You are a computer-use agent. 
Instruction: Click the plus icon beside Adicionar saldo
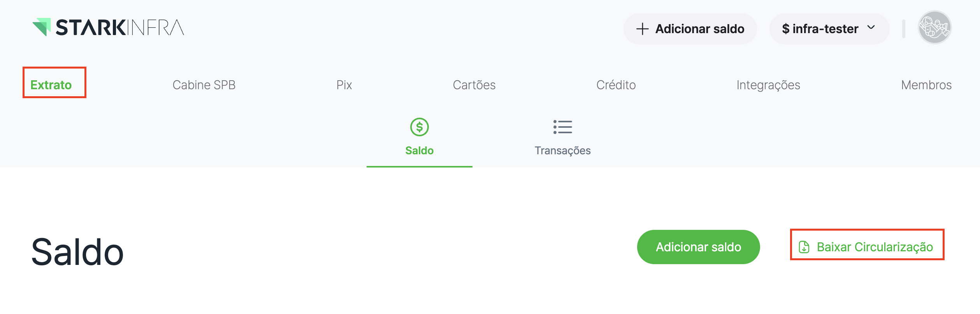pyautogui.click(x=642, y=29)
